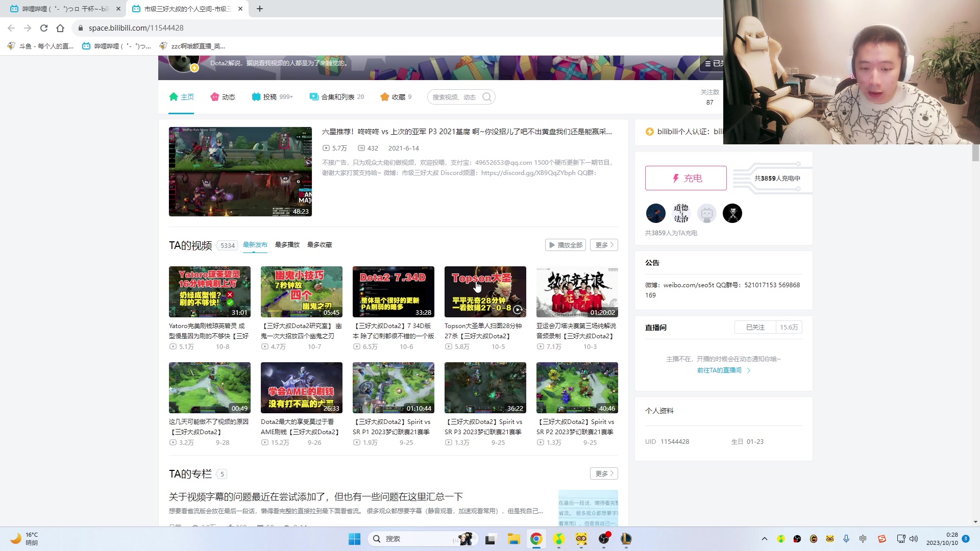Click the page vertical scrollbar thumb
Image resolution: width=980 pixels, height=551 pixels.
[975, 153]
